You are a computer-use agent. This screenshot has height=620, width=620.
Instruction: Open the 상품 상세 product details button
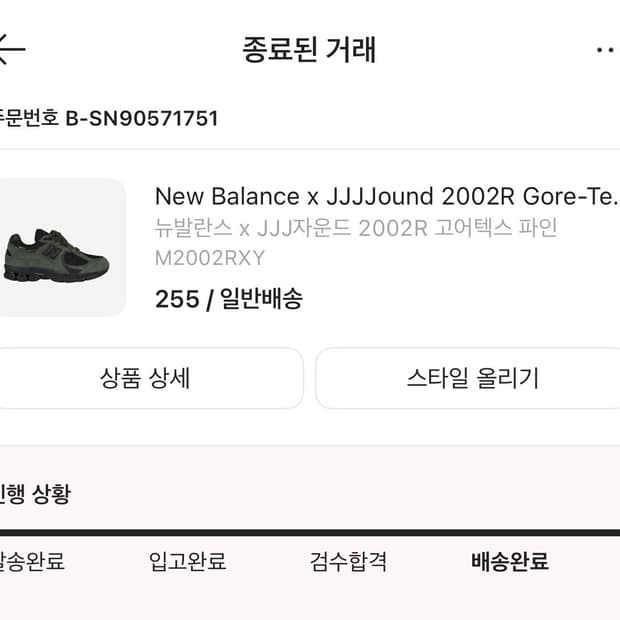(x=146, y=378)
